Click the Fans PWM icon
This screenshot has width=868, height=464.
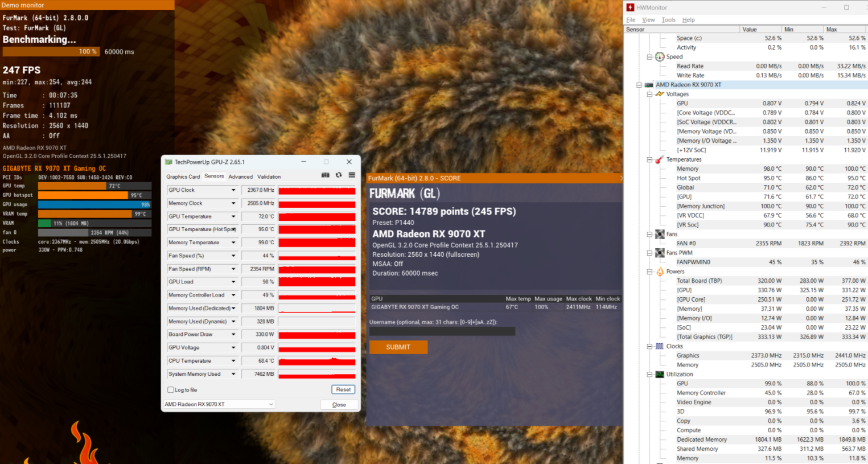[660, 253]
